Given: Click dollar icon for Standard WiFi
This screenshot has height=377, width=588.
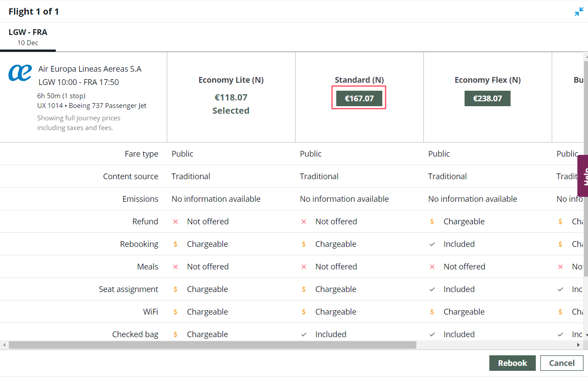Looking at the screenshot, I should pos(304,312).
